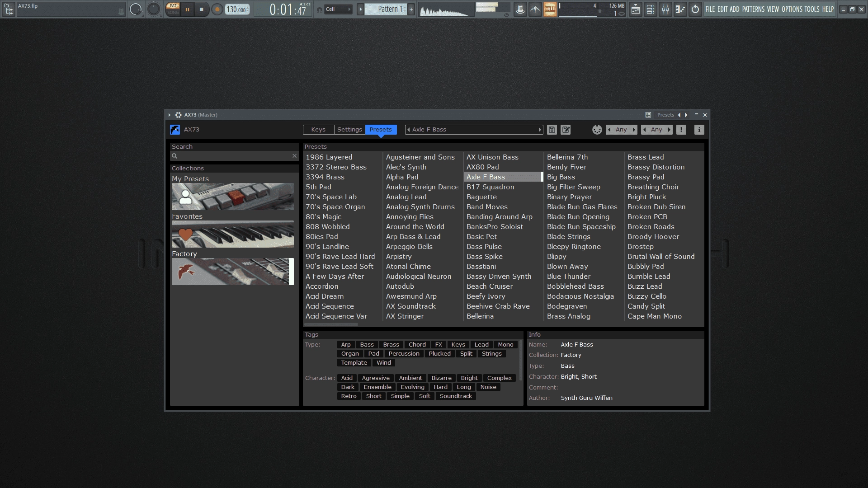Add new pattern with plus button
The height and width of the screenshot is (488, 868).
(411, 9)
